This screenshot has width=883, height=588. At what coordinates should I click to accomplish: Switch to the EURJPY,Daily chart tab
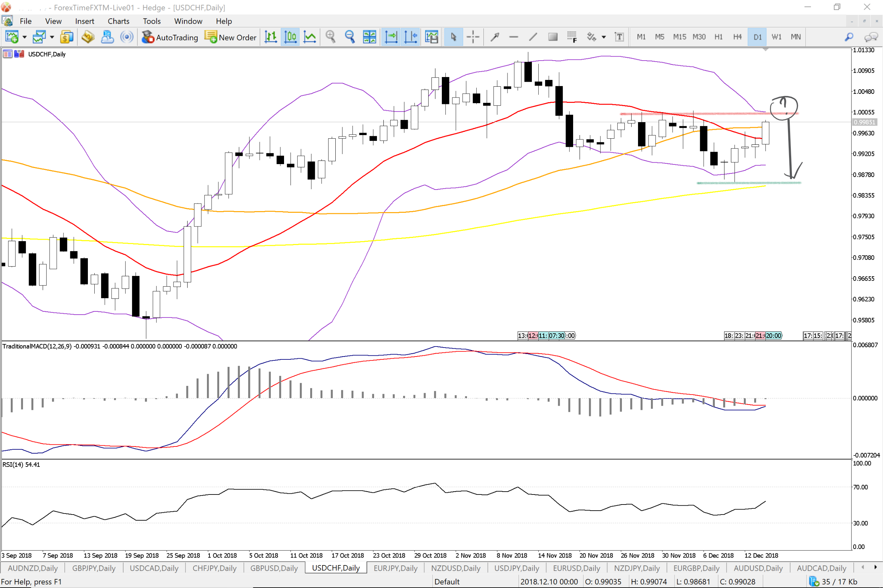click(x=395, y=568)
